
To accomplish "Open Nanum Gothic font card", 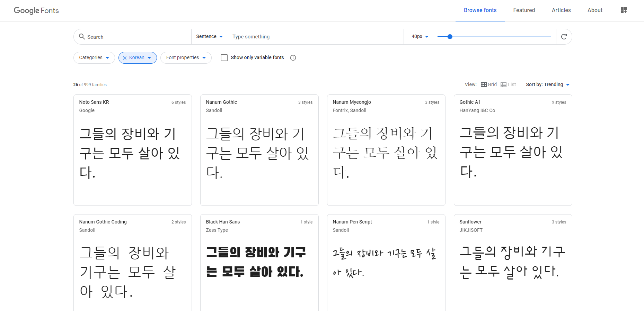I will point(259,150).
